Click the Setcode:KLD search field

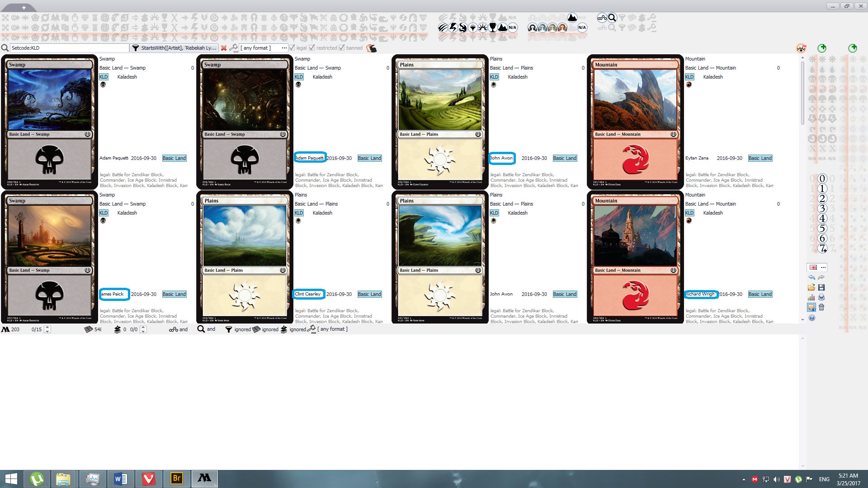pyautogui.click(x=68, y=48)
